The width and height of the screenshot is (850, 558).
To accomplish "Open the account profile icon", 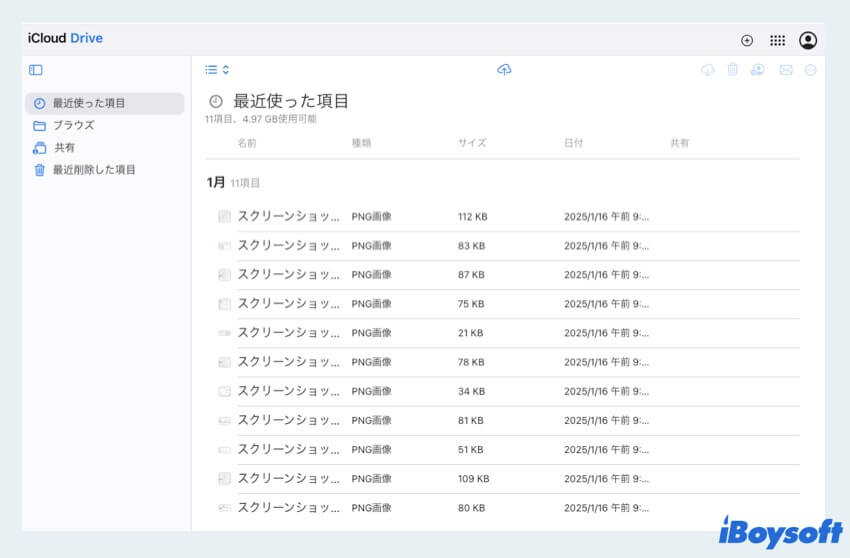I will click(x=808, y=40).
